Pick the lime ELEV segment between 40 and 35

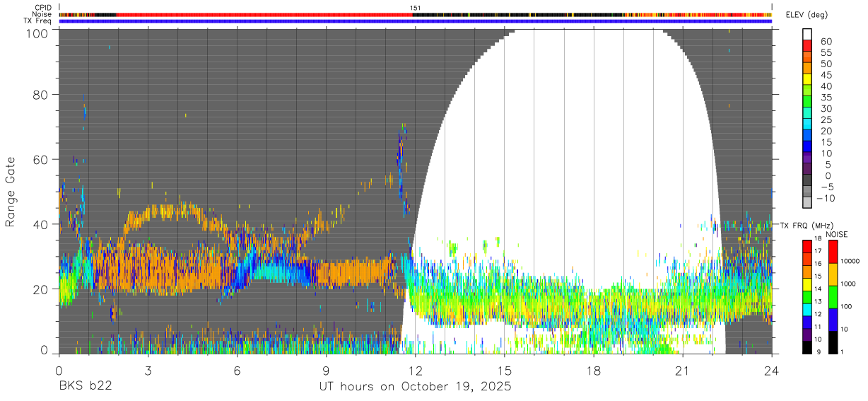pyautogui.click(x=807, y=90)
